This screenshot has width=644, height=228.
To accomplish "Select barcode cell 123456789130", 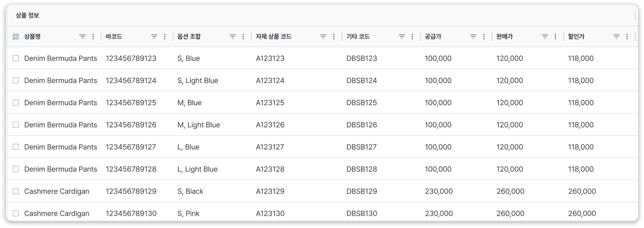I will point(131,213).
